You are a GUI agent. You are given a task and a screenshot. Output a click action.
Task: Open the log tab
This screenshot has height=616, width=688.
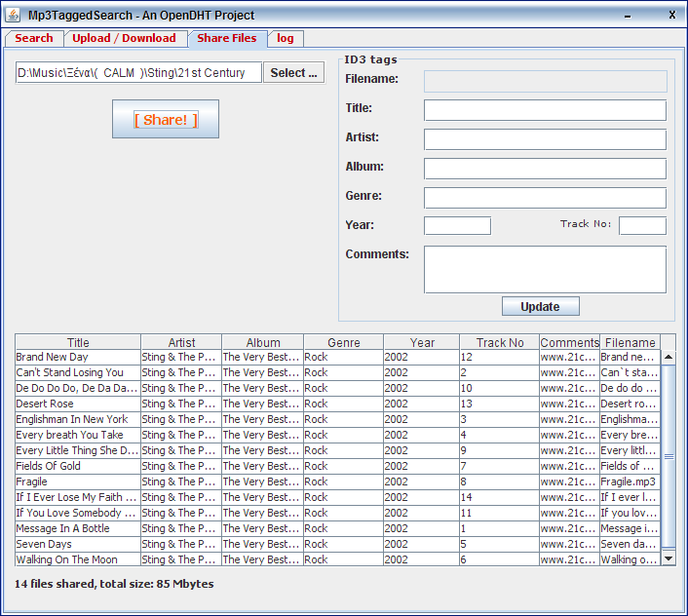286,38
